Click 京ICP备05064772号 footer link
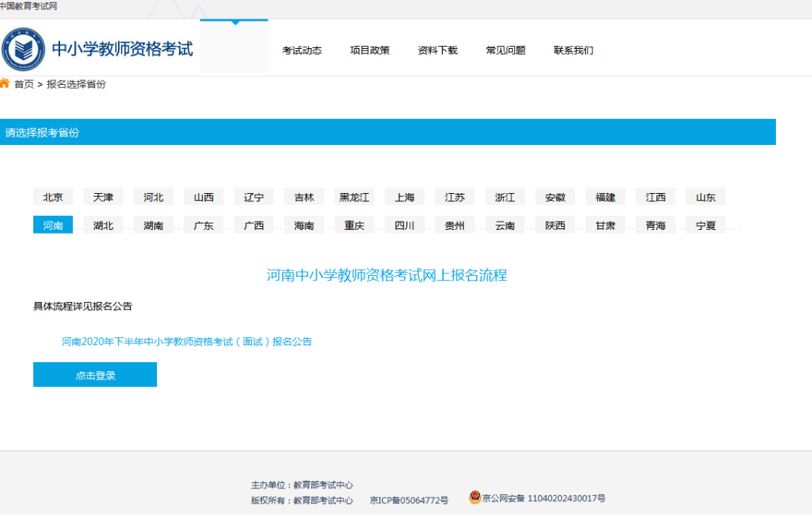 point(409,500)
